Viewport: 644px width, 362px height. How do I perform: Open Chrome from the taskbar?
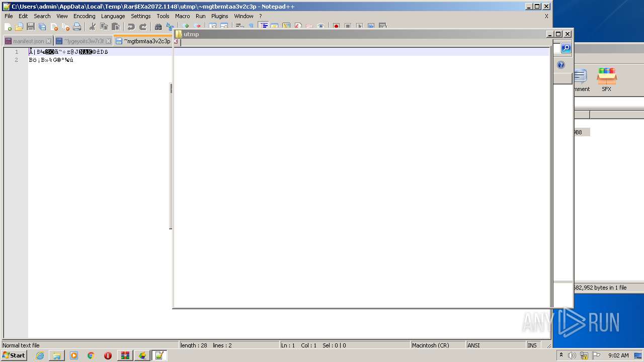click(x=91, y=355)
